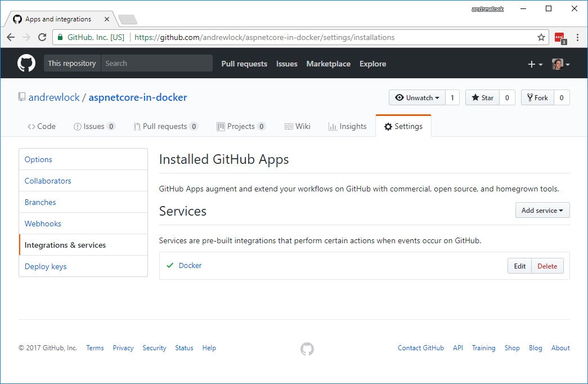Click the GitHub Octocat logo in header
This screenshot has width=588, height=384.
point(26,63)
